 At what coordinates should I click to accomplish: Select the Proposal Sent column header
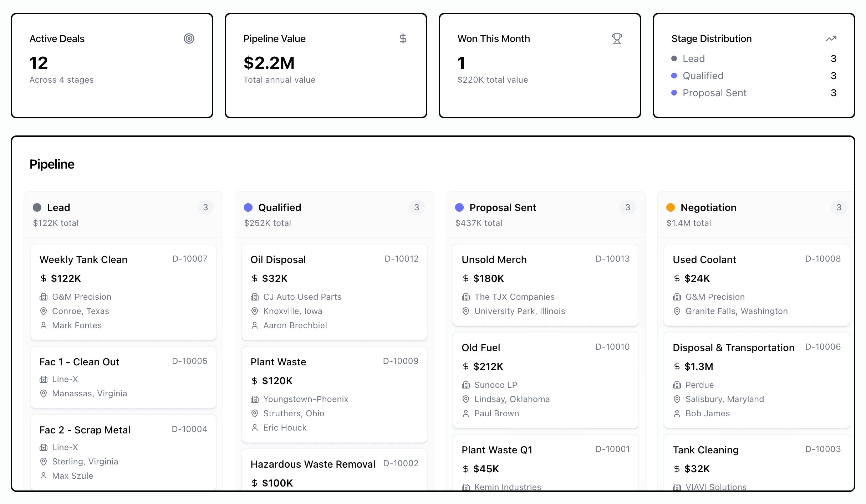point(503,207)
